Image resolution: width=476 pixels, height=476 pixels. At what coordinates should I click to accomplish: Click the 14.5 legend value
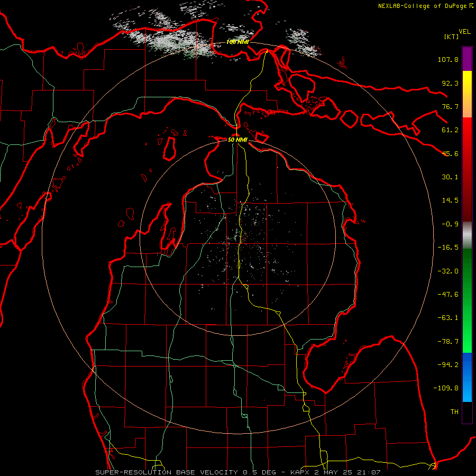tap(450, 200)
